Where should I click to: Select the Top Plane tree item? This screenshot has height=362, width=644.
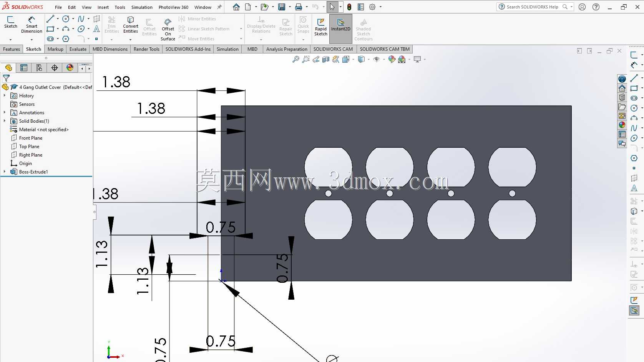pyautogui.click(x=29, y=147)
